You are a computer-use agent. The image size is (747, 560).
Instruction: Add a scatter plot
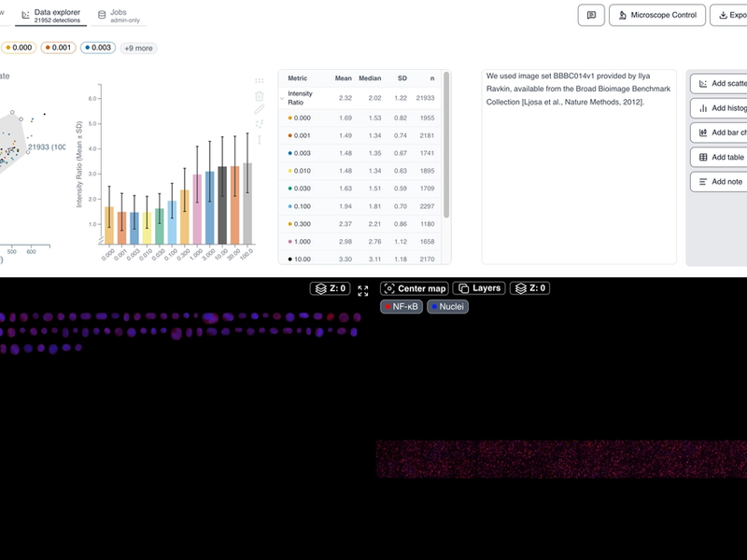point(718,84)
